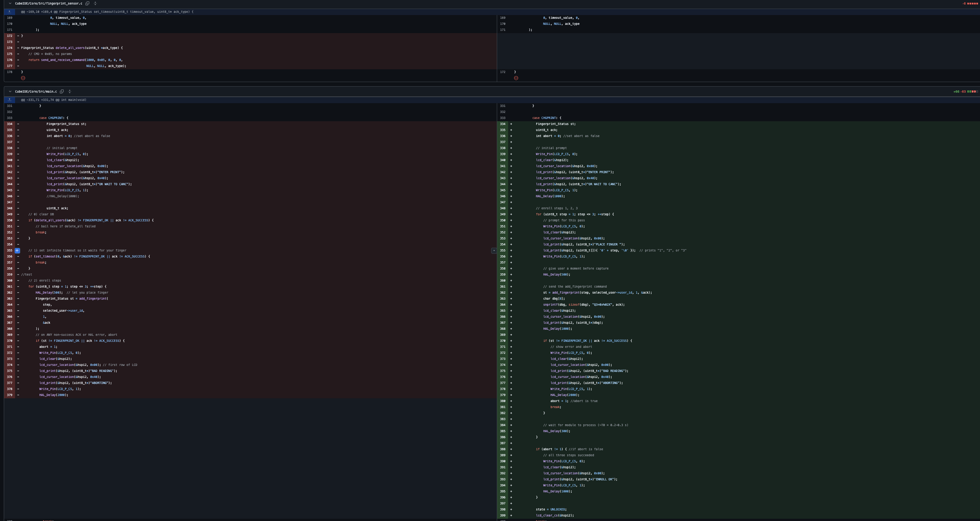
Task: Copy the main.c file path
Action: point(62,91)
